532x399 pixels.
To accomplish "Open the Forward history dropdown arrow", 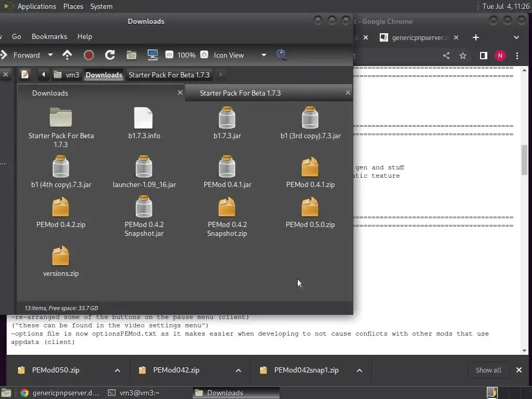I will click(x=50, y=55).
